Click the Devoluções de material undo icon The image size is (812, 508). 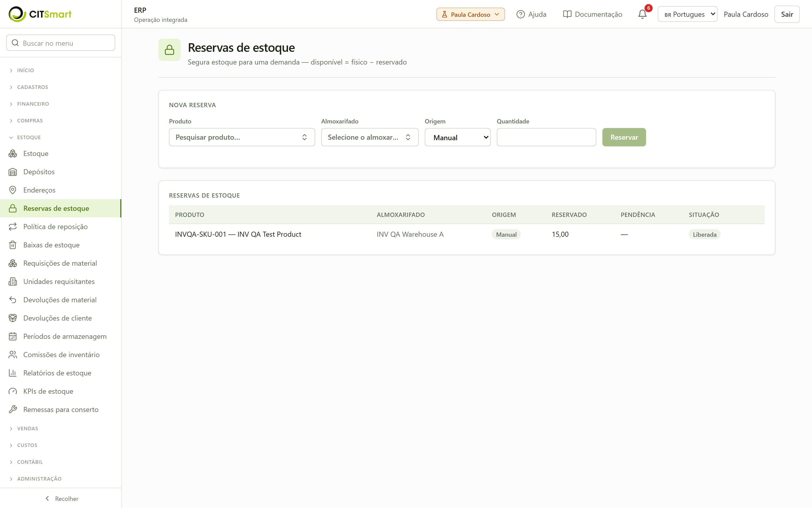13,300
